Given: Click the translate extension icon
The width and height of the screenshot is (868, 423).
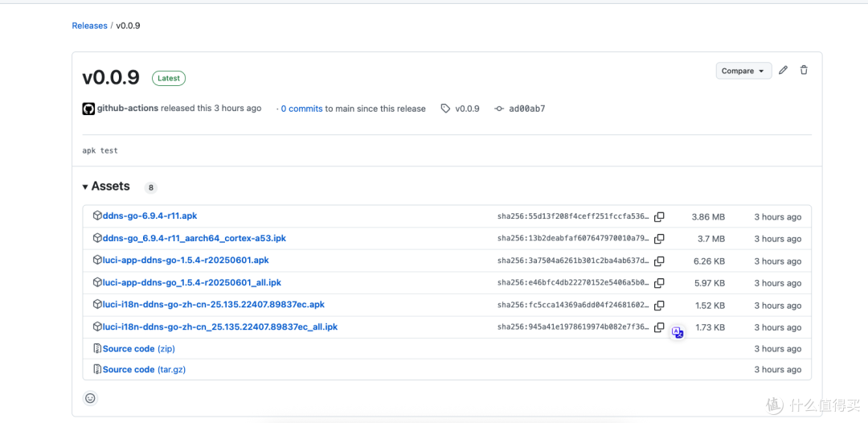Looking at the screenshot, I should click(677, 332).
